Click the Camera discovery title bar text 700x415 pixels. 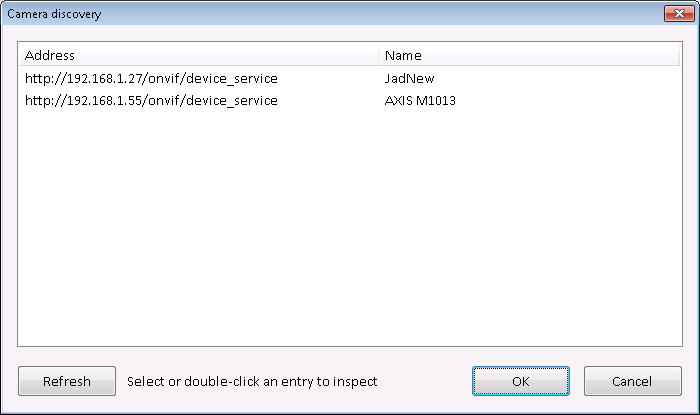54,13
